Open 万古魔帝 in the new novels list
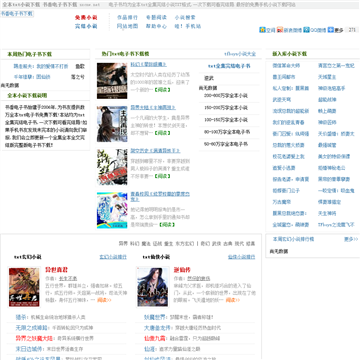360x360 pixels. coord(282,202)
